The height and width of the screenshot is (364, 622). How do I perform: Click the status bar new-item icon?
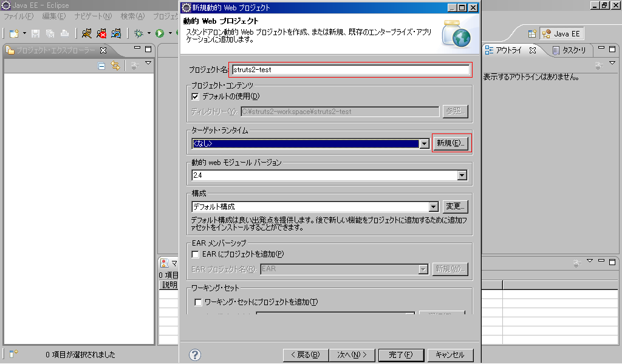click(13, 353)
